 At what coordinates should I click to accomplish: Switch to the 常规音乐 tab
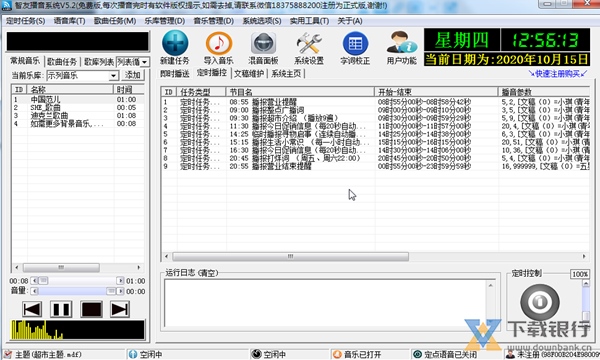click(x=25, y=61)
